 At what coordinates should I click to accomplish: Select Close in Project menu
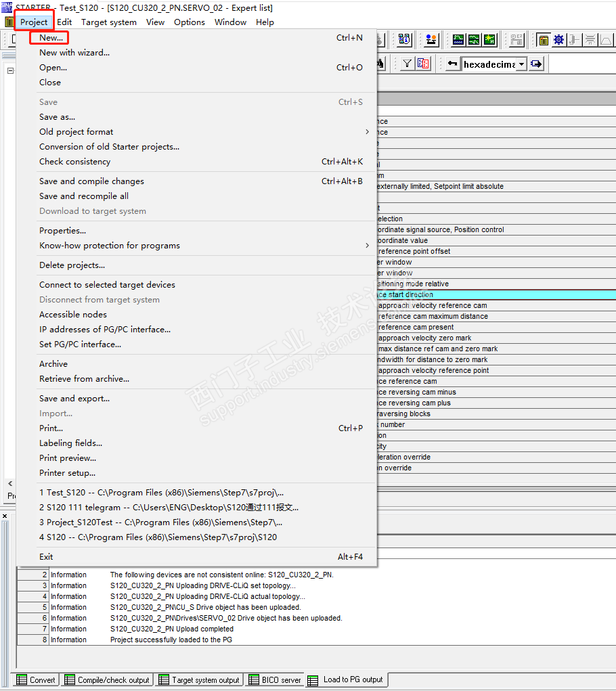pyautogui.click(x=50, y=83)
